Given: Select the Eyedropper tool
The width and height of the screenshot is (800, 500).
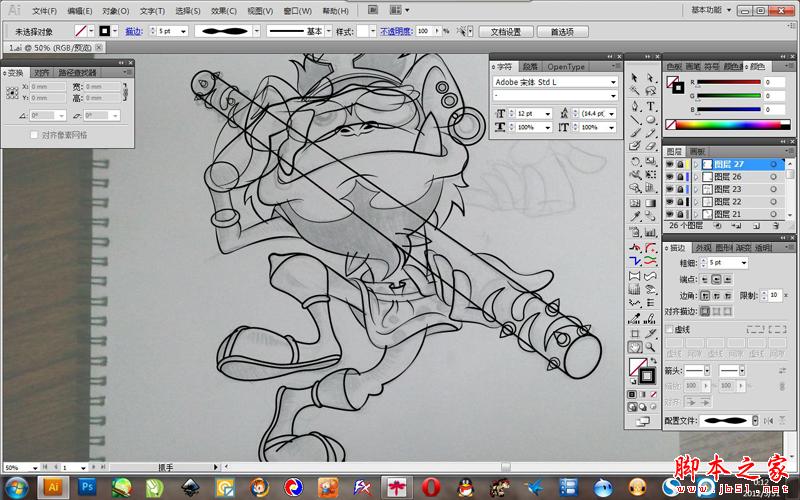Looking at the screenshot, I should tap(635, 217).
